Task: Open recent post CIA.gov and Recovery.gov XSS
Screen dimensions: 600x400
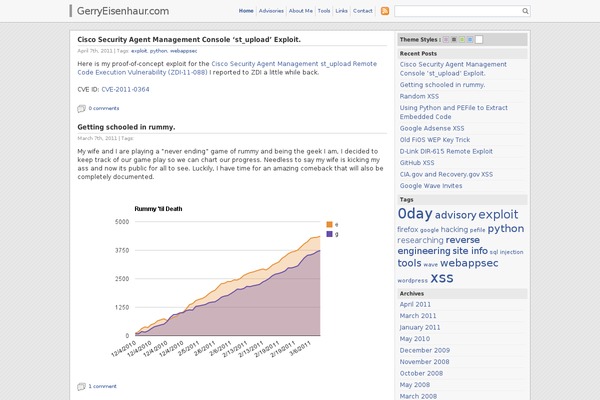Action: (x=446, y=175)
